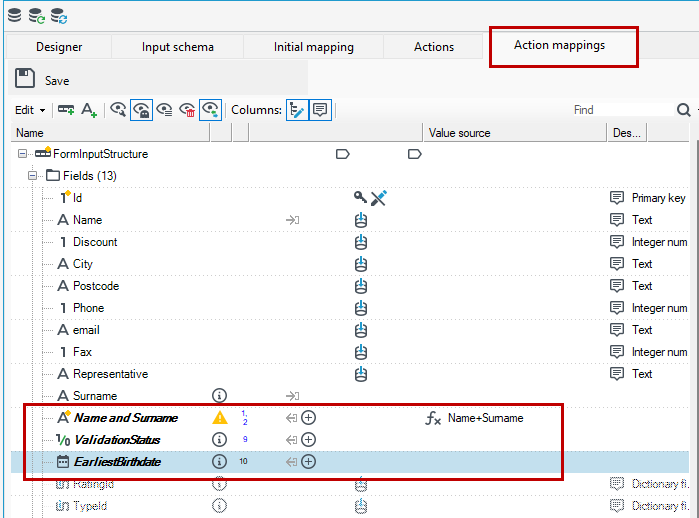This screenshot has height=518, width=699.
Task: Click the key icon on Id row
Action: tap(360, 197)
